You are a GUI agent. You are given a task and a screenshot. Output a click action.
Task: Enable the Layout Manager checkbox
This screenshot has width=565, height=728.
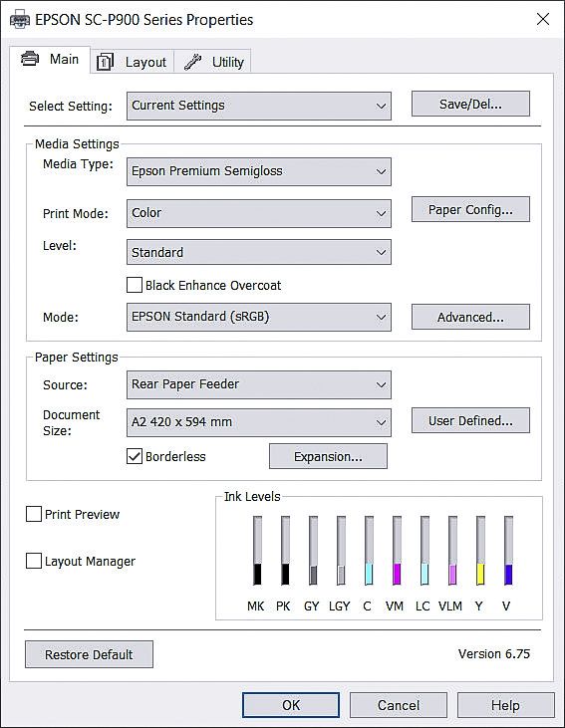tap(34, 561)
